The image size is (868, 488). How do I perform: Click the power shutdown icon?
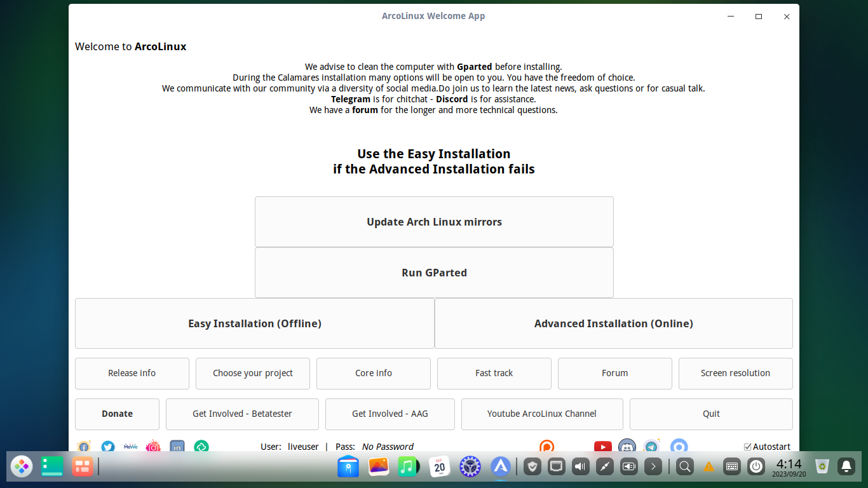(x=756, y=467)
